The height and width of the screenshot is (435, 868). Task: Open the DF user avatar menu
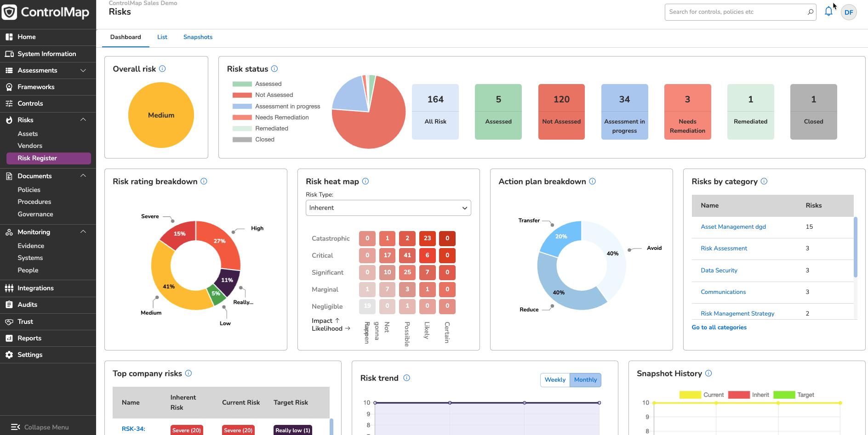click(849, 12)
